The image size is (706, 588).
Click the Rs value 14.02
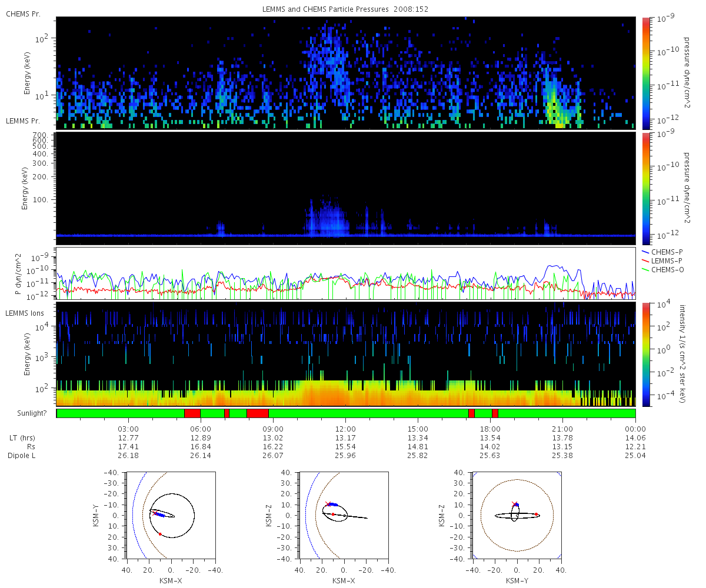[x=490, y=446]
